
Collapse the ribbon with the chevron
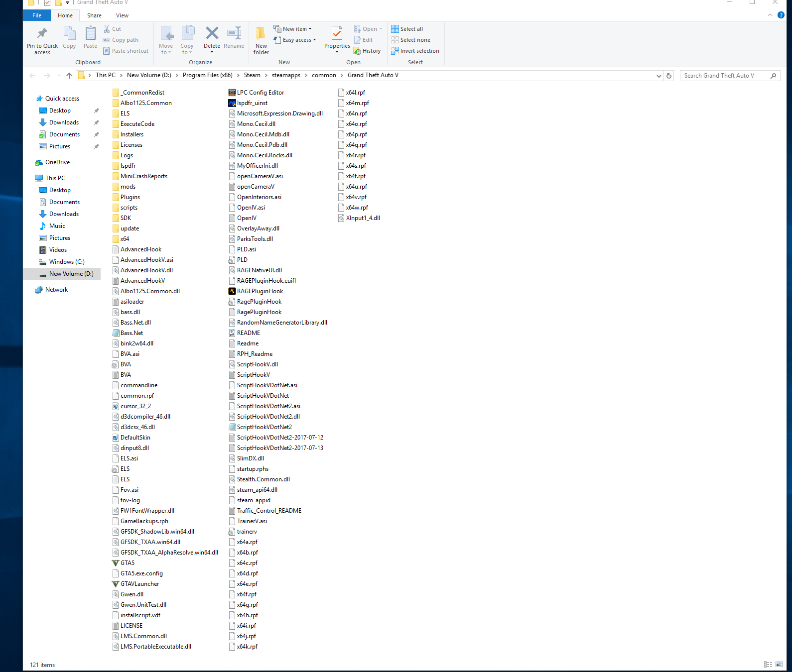click(770, 15)
